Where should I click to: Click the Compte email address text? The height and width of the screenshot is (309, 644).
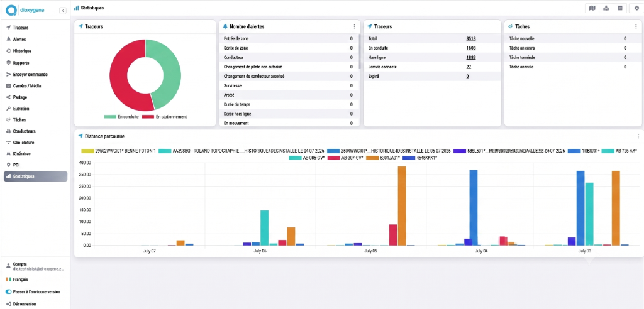click(38, 269)
